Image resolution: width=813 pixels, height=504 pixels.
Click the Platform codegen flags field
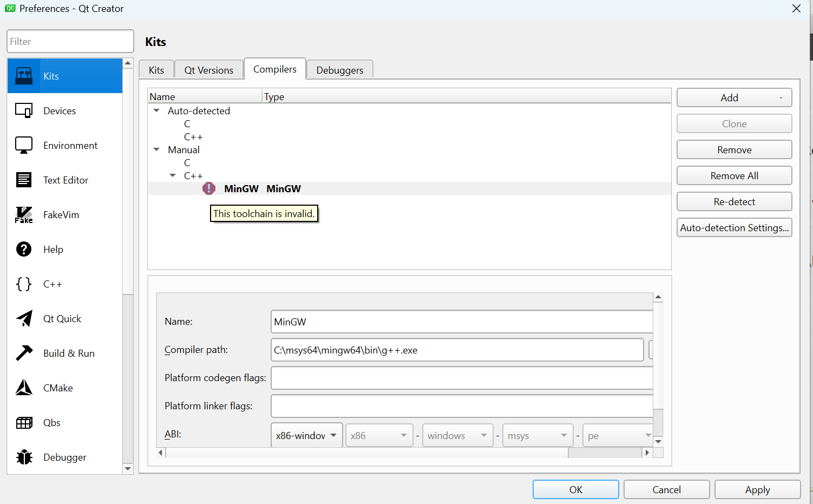[462, 378]
